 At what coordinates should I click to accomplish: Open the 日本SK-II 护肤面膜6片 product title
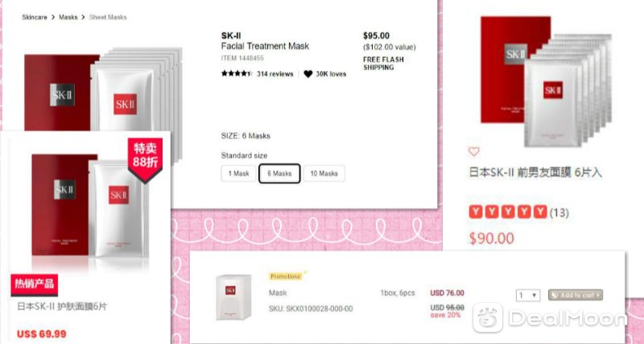(x=62, y=307)
